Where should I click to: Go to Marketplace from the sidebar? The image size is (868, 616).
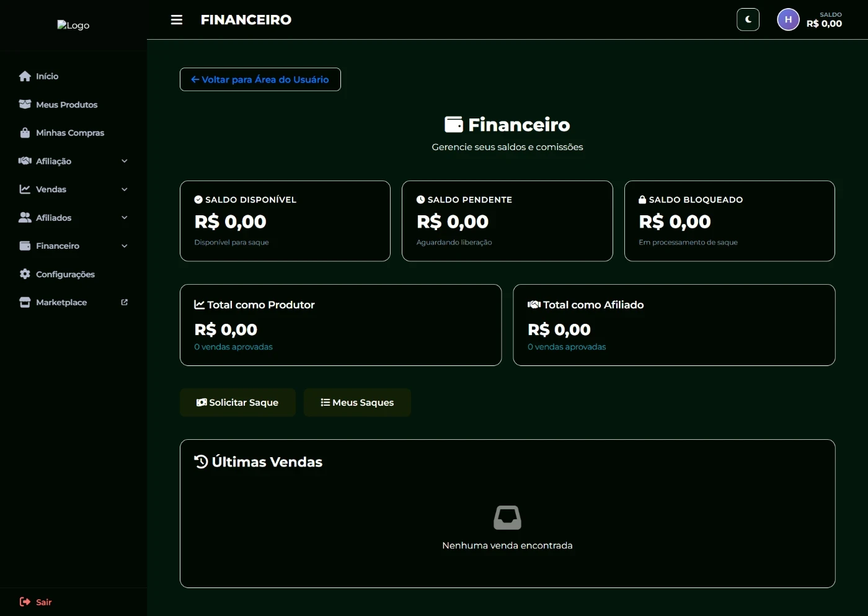61,303
